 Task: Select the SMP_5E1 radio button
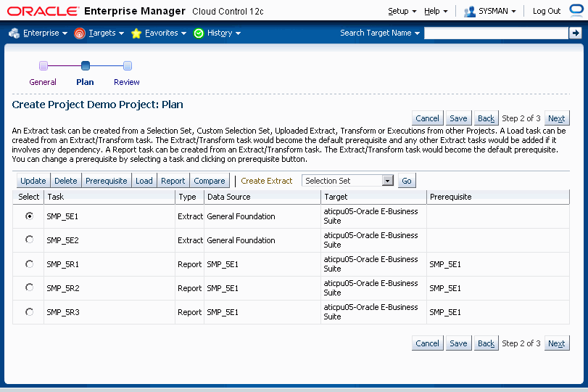pos(29,216)
